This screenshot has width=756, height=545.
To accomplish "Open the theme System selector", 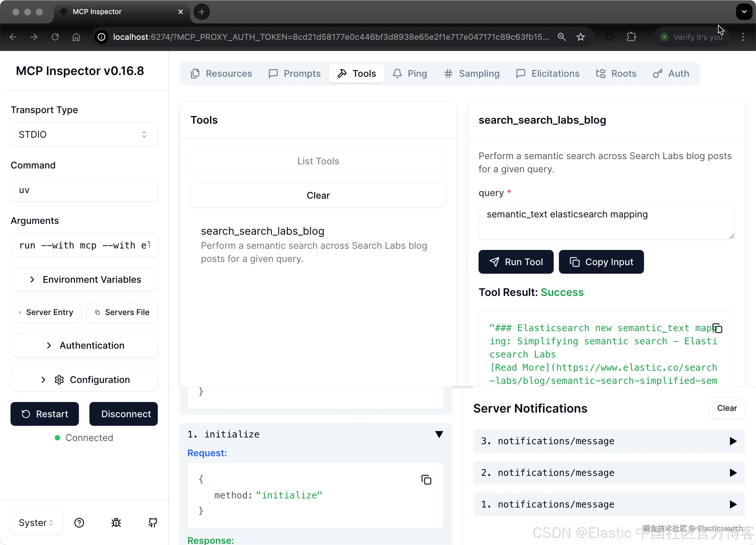I will coord(36,522).
